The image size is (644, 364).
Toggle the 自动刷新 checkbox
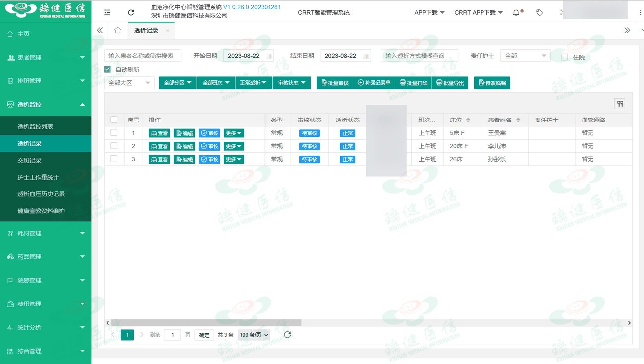point(107,70)
